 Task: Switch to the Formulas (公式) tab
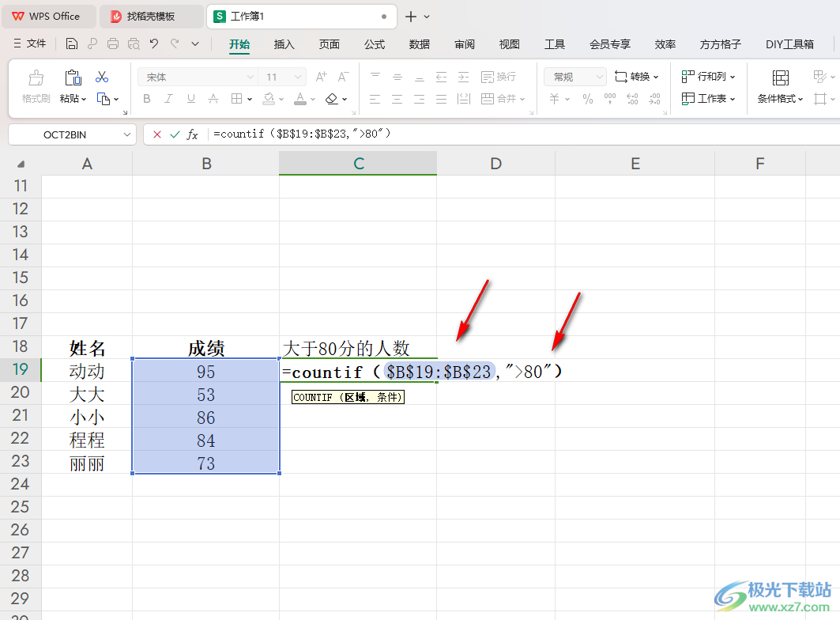coord(374,44)
